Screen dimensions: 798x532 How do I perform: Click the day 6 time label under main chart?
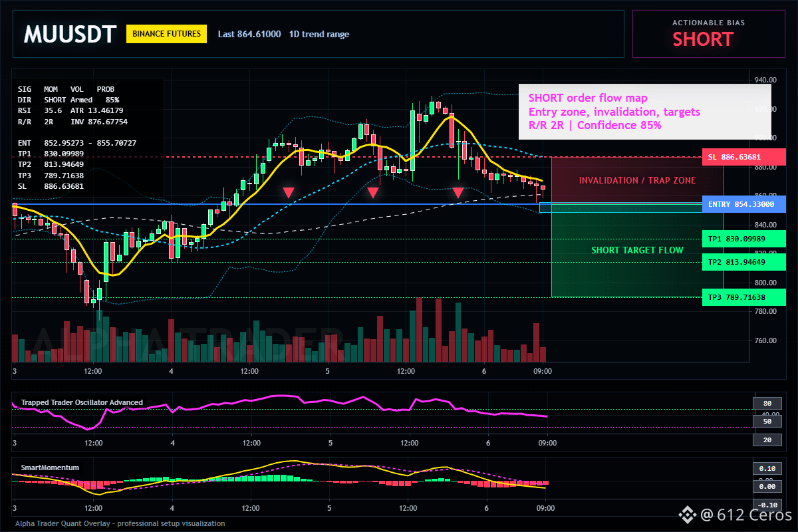484,371
